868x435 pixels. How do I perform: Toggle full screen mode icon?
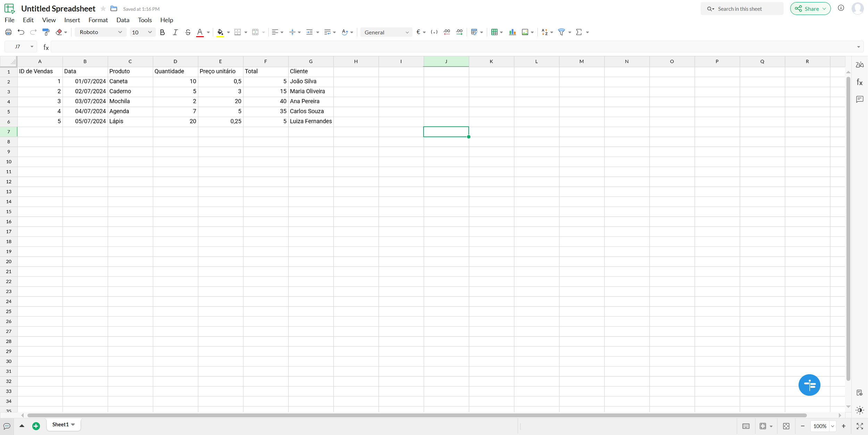(860, 426)
